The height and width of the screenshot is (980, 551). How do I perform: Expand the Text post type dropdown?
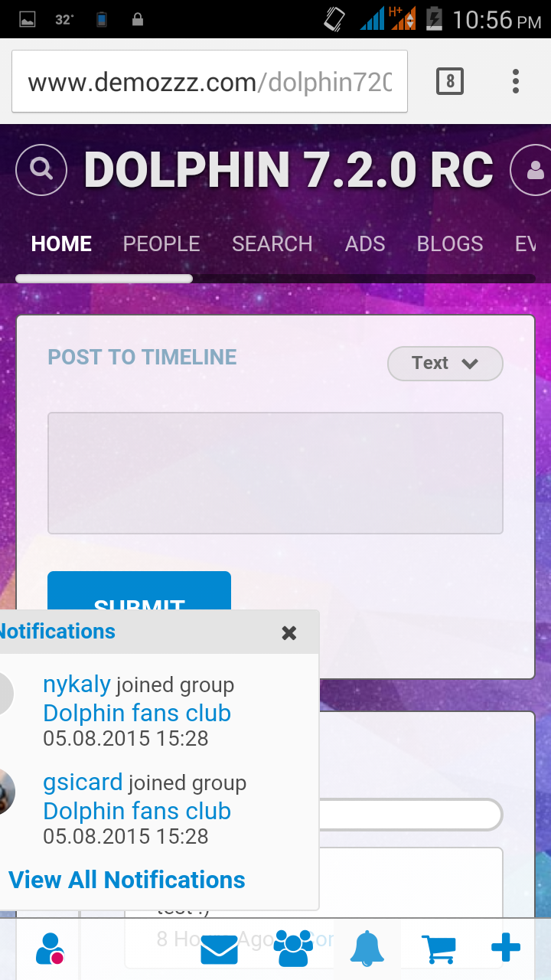[445, 364]
